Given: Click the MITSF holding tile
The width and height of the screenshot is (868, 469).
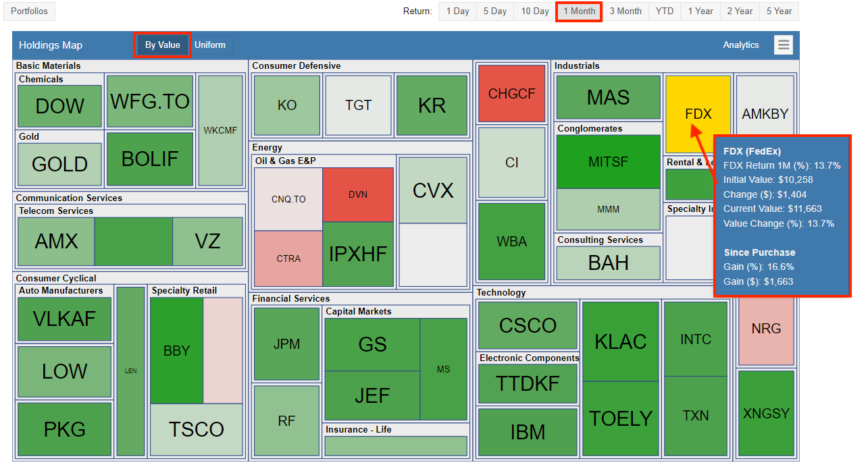Looking at the screenshot, I should 609,162.
